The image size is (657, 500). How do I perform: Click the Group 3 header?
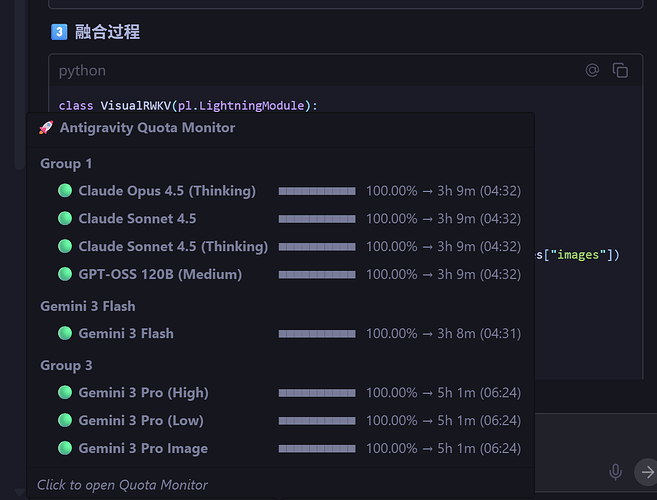pos(66,365)
